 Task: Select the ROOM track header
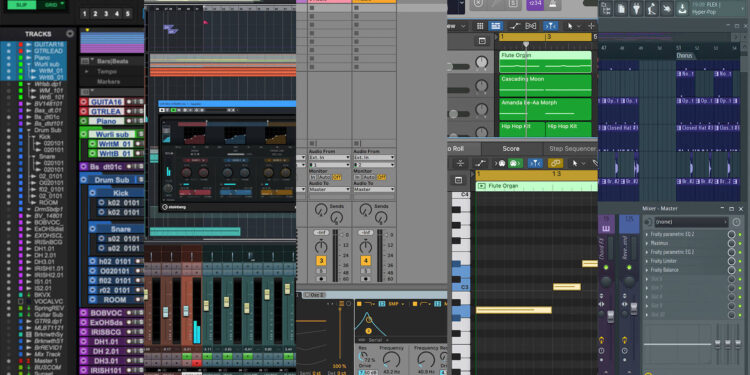(x=115, y=299)
